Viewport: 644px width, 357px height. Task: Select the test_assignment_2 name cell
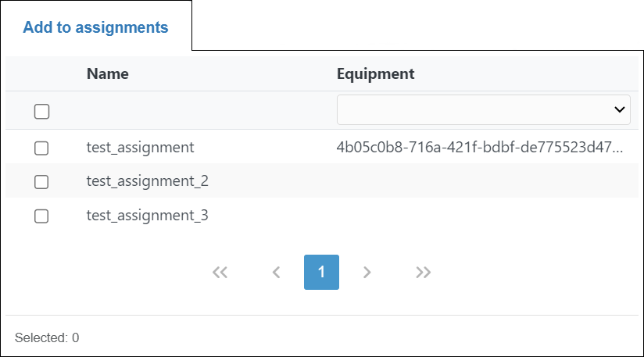(147, 181)
